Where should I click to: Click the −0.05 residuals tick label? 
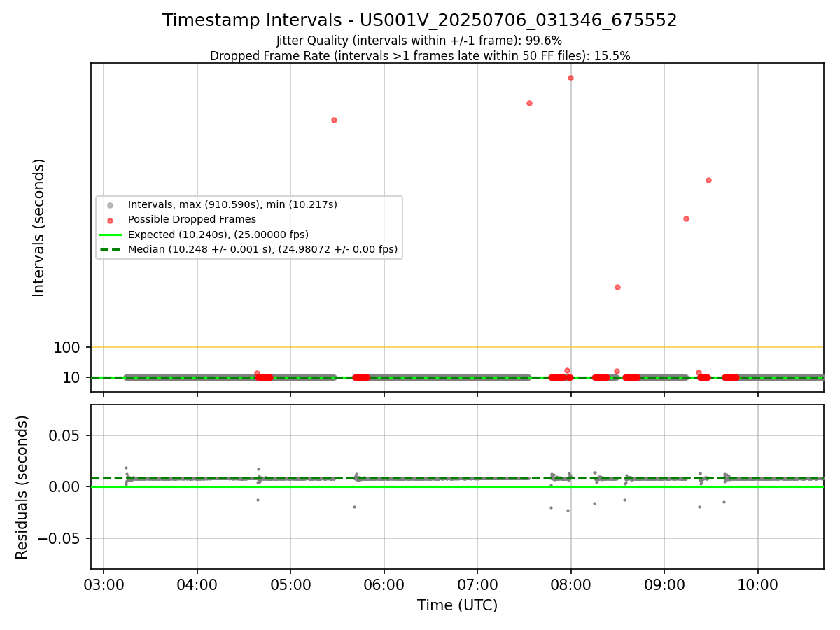click(59, 538)
